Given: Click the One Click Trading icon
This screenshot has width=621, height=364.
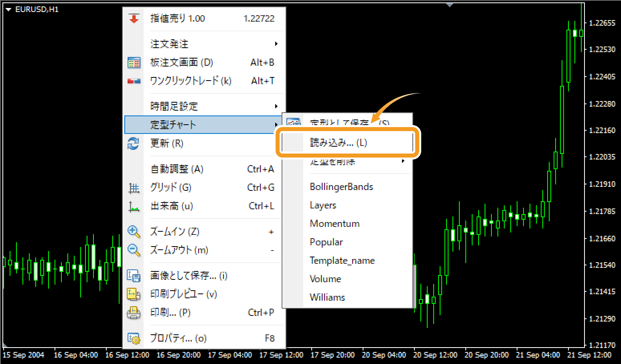Looking at the screenshot, I should [x=134, y=81].
